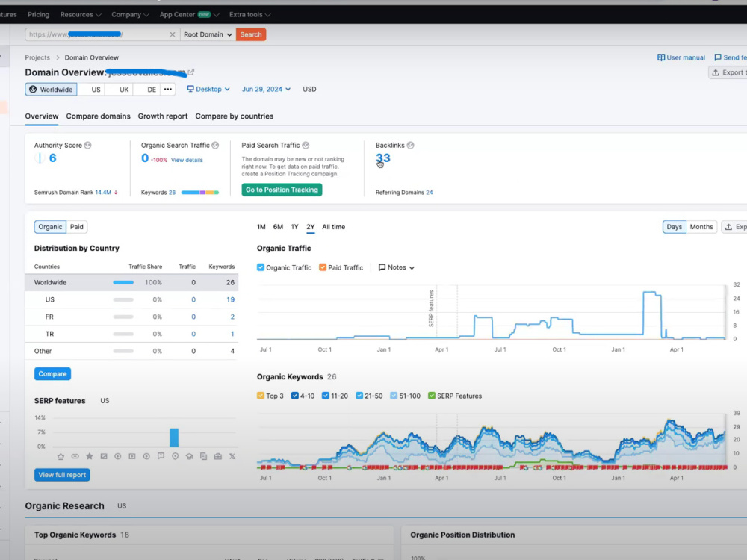Click the X Twitter SERP feature icon
The height and width of the screenshot is (560, 747).
click(232, 456)
